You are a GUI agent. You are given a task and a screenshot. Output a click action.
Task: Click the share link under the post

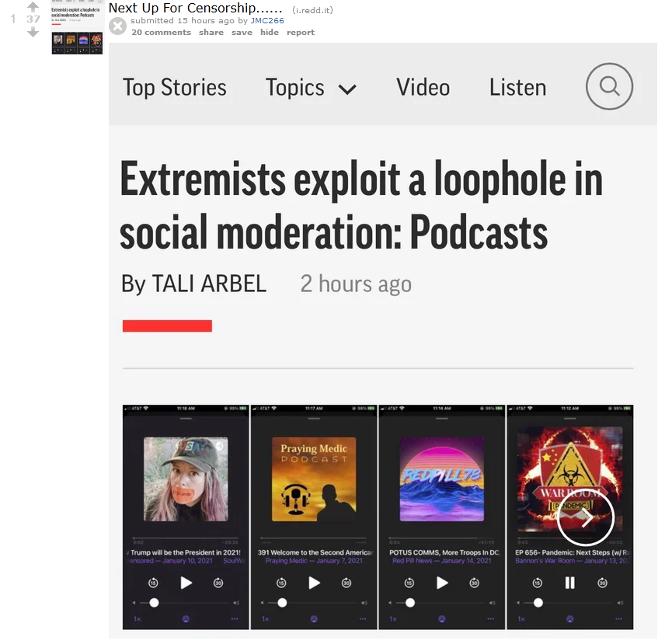[211, 32]
